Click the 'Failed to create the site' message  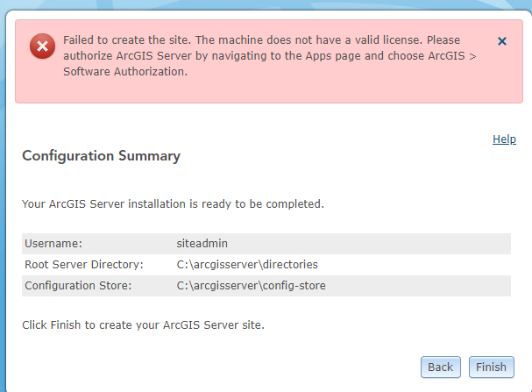(270, 55)
